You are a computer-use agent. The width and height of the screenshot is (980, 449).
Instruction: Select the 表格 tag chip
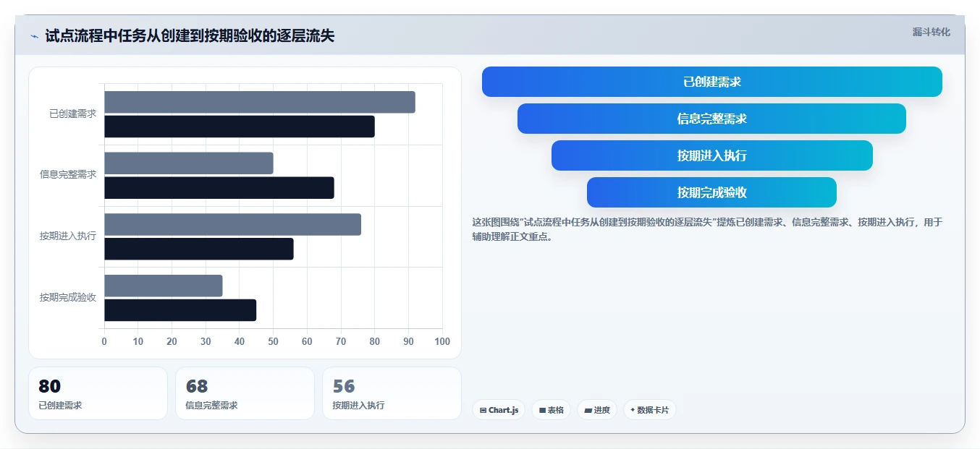(551, 410)
